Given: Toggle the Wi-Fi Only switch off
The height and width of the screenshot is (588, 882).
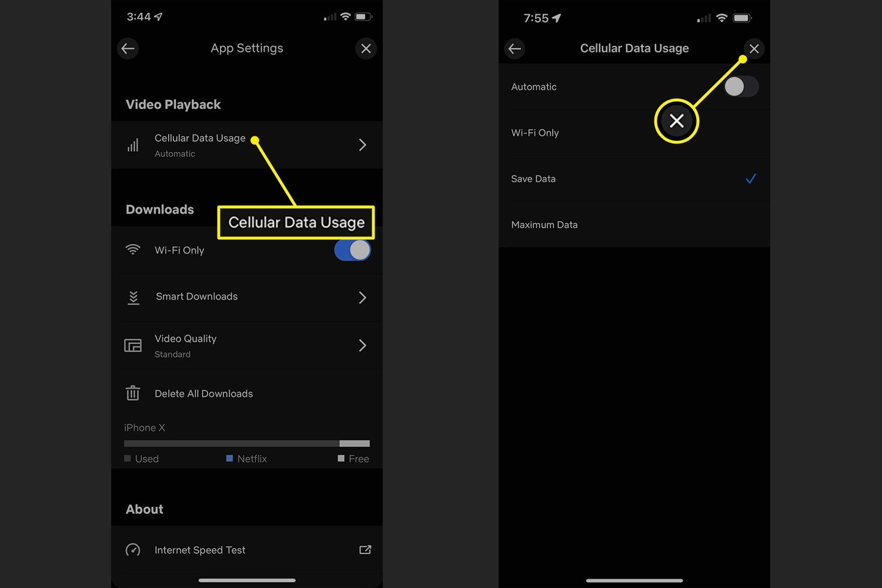Looking at the screenshot, I should pyautogui.click(x=352, y=250).
